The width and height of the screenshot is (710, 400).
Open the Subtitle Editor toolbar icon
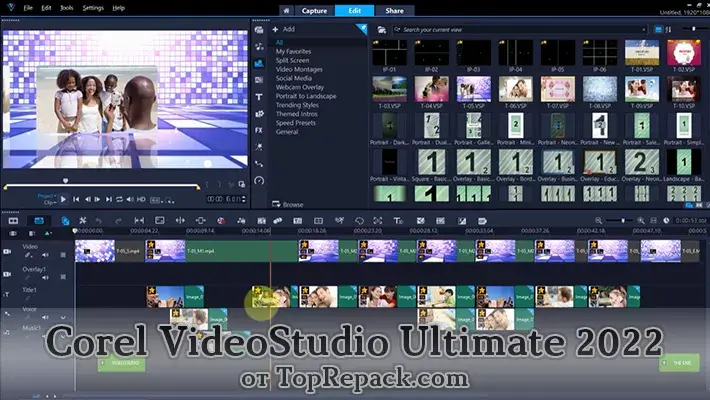(297, 221)
